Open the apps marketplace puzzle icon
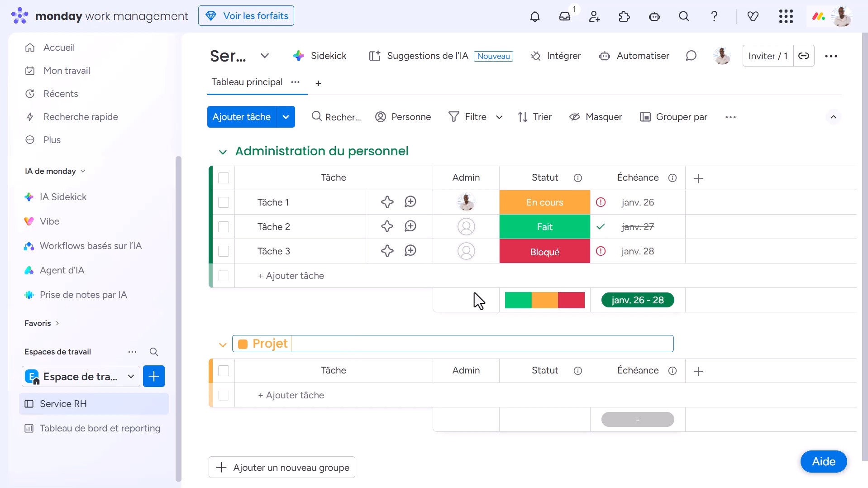This screenshot has height=488, width=868. [624, 17]
